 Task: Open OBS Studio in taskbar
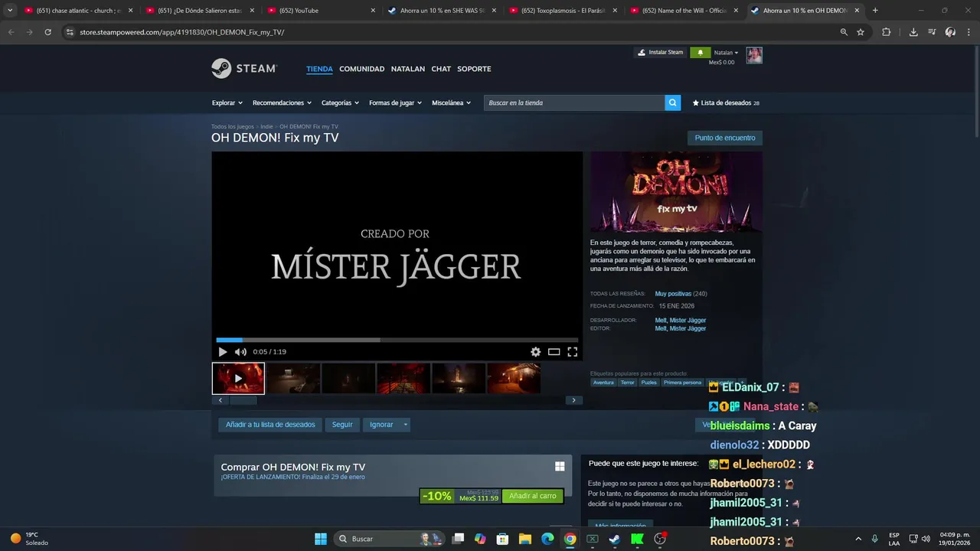[x=660, y=539]
